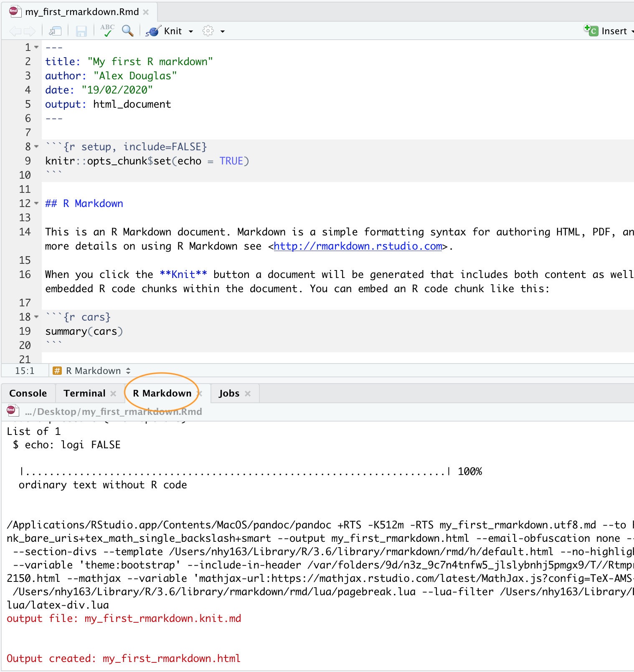Click the Desktop/my_first_rmarkdown.Rmd path label

[113, 412]
